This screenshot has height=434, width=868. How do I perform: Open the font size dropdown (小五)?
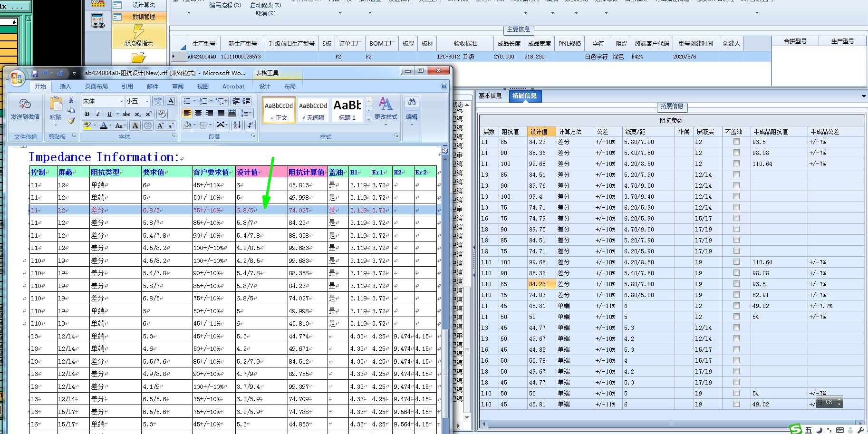[x=147, y=101]
